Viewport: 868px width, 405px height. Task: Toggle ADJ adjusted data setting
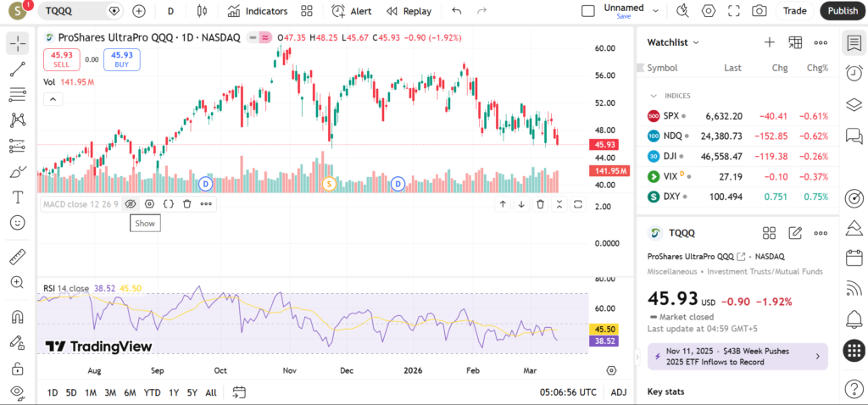pos(619,392)
